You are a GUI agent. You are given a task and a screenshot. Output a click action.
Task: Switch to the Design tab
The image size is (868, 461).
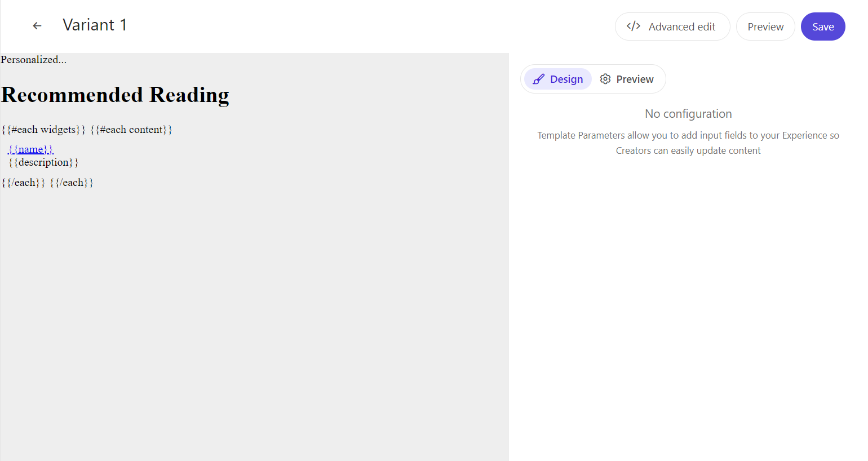point(557,79)
